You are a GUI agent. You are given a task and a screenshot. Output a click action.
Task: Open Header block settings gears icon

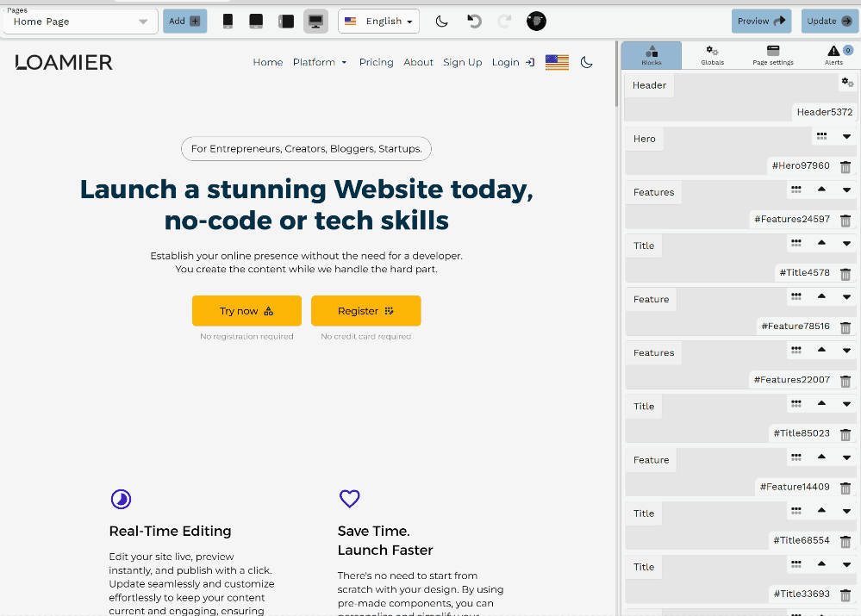point(847,83)
